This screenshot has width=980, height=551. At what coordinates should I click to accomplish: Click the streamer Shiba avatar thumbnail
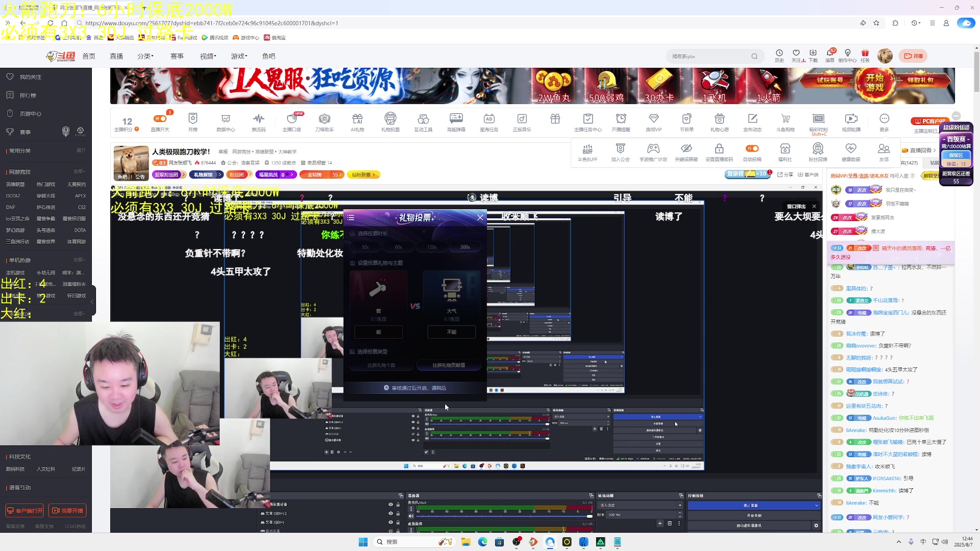pos(131,163)
